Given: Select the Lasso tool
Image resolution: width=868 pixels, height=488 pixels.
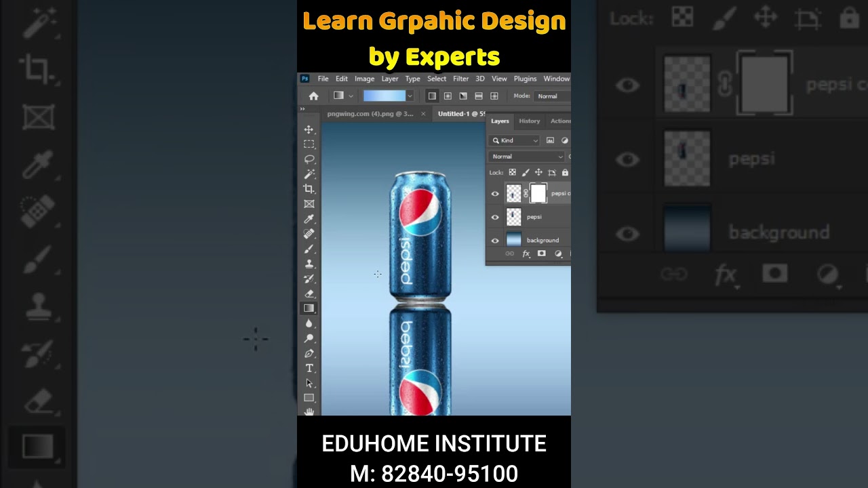Looking at the screenshot, I should pos(309,159).
